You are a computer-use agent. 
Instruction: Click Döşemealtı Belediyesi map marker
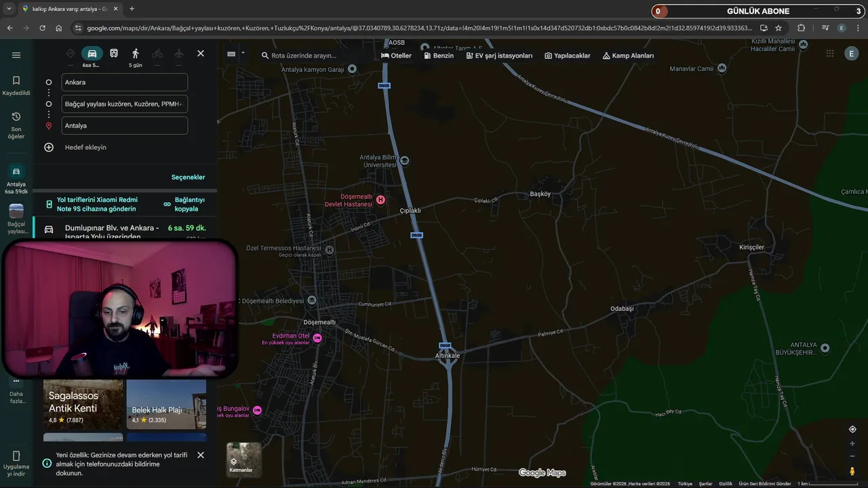pyautogui.click(x=312, y=300)
